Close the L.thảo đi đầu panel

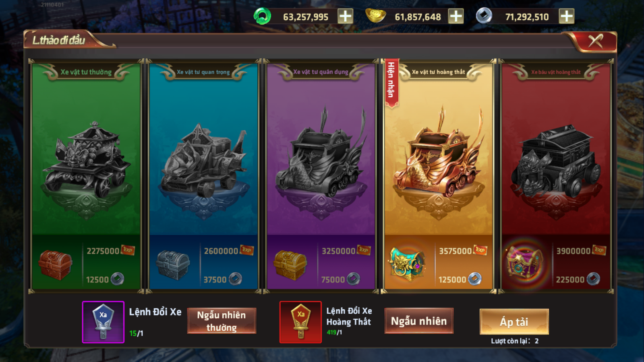point(595,41)
